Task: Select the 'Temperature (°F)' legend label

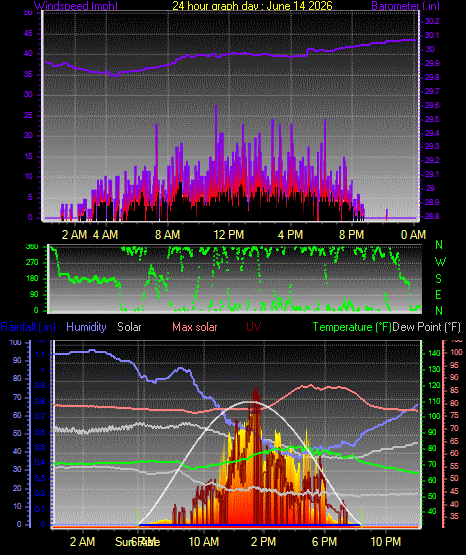Action: (x=352, y=327)
